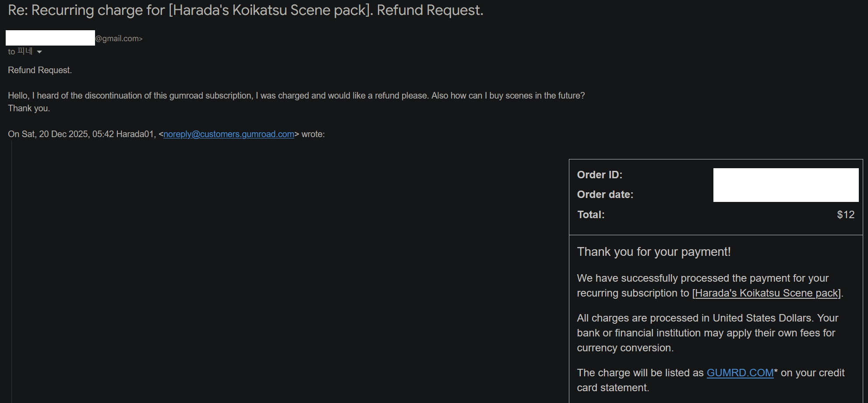Expand recipient details arrow next to 피네
This screenshot has width=868, height=403.
(x=39, y=52)
